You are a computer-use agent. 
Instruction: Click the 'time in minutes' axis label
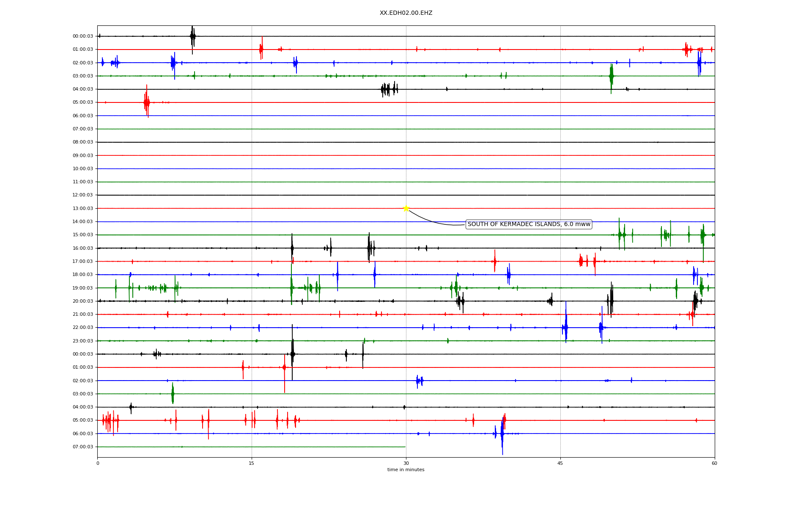point(406,469)
